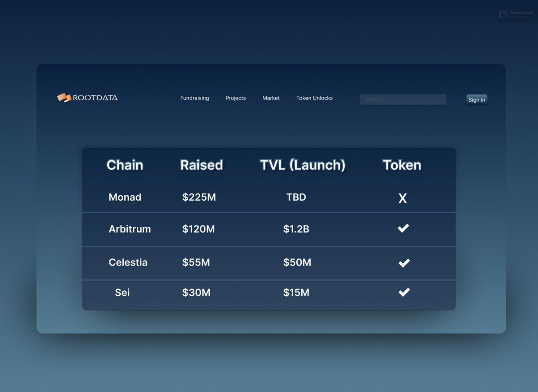
Task: Select the Monad chain name
Action: click(x=125, y=197)
